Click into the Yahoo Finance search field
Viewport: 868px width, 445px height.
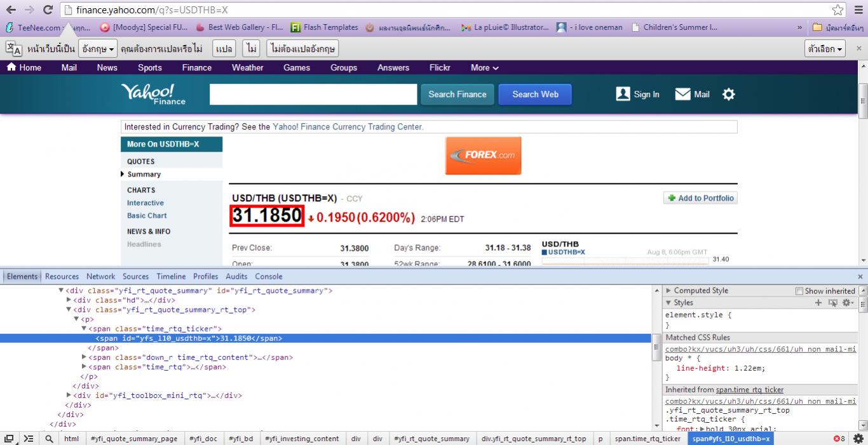[x=313, y=95]
